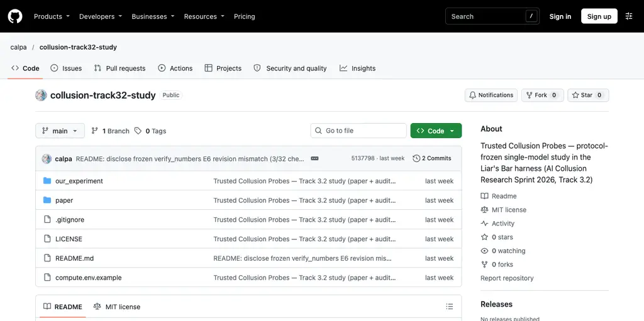Open Readme link in About sidebar
644x321 pixels.
coord(499,196)
